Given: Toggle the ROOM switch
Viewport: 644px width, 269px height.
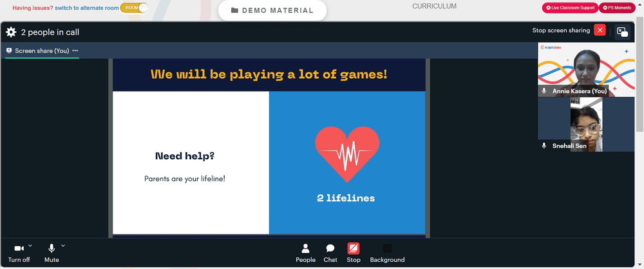Looking at the screenshot, I should pyautogui.click(x=134, y=8).
